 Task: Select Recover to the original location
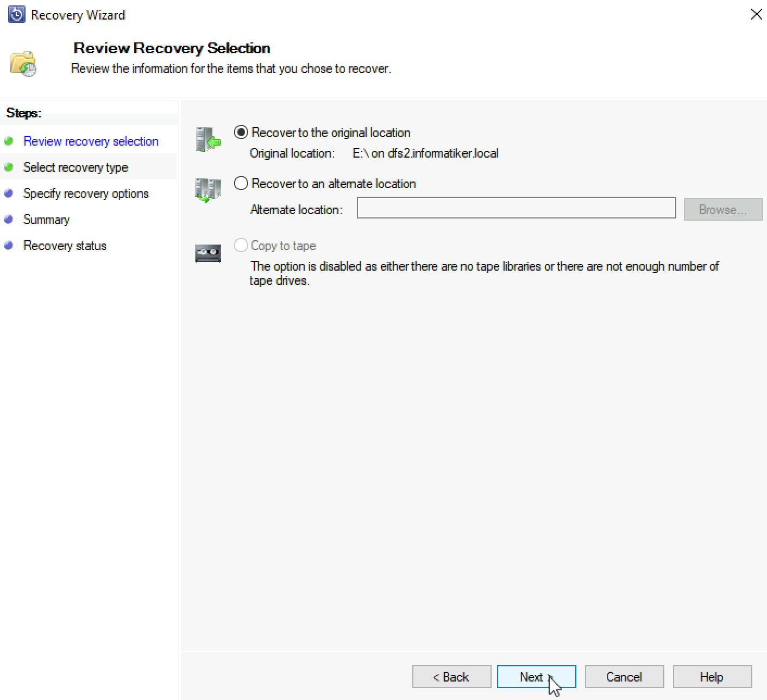click(241, 133)
